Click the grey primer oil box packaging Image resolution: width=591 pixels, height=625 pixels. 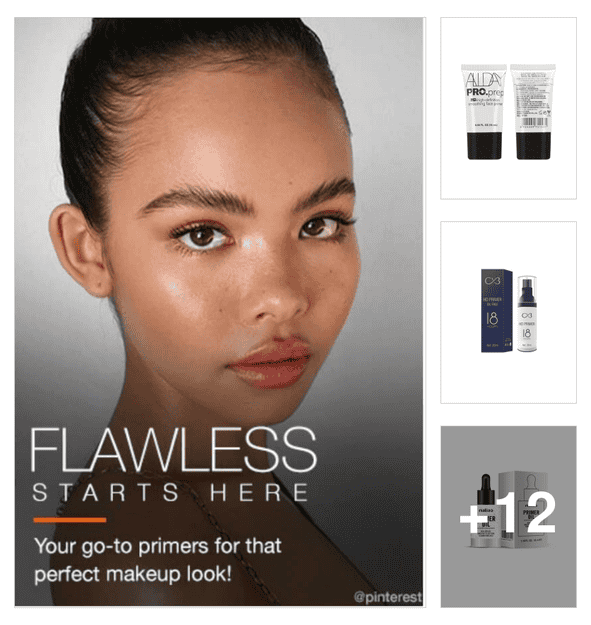pos(524,509)
